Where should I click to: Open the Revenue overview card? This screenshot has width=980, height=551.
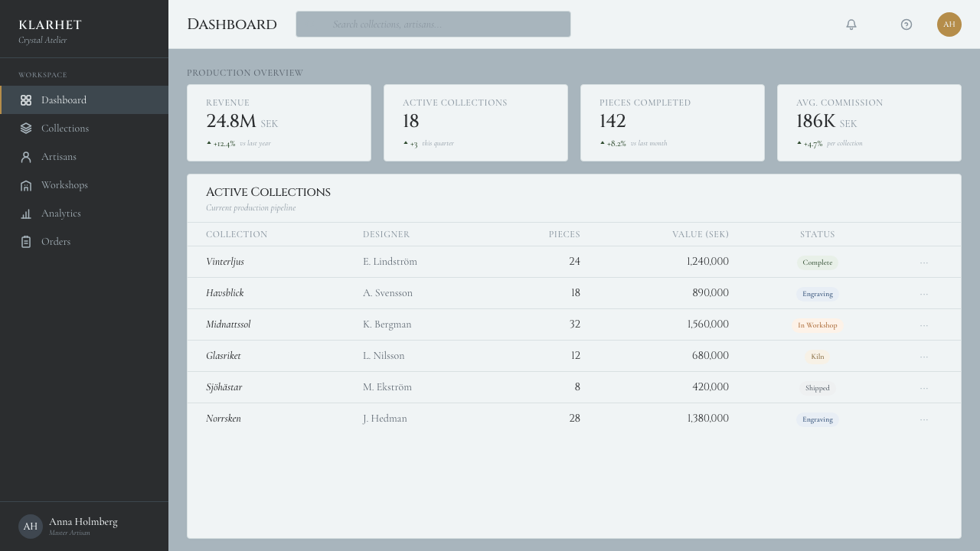tap(279, 122)
